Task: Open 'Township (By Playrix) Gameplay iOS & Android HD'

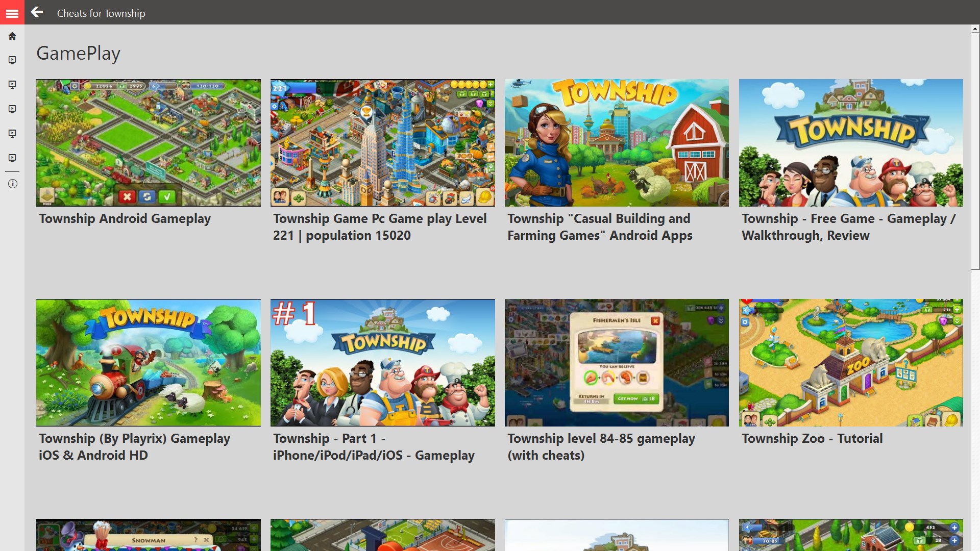Action: (x=135, y=446)
